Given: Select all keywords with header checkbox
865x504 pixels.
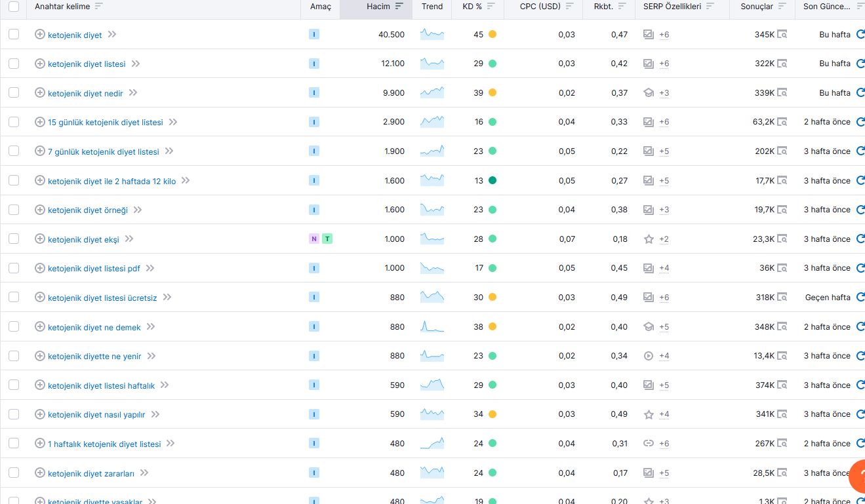Looking at the screenshot, I should point(14,7).
